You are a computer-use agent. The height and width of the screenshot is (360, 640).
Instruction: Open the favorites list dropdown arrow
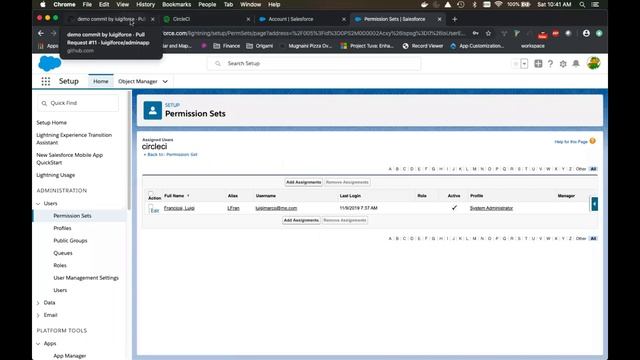coord(524,63)
